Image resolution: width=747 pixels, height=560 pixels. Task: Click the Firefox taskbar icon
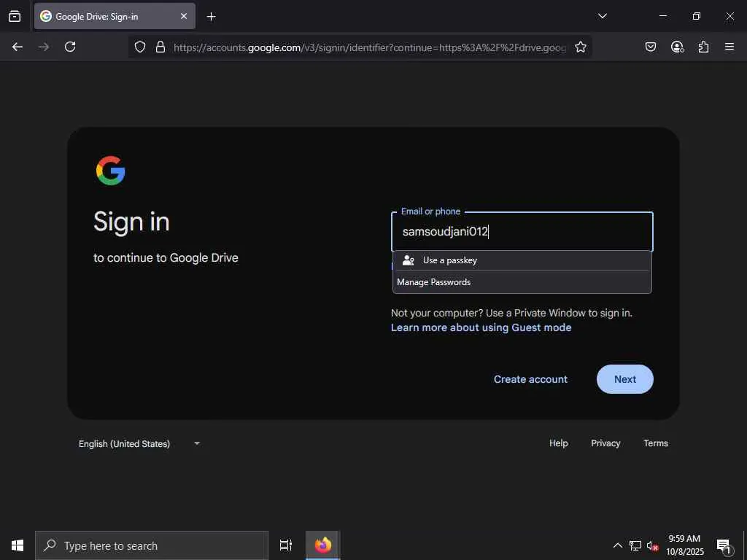coord(323,545)
